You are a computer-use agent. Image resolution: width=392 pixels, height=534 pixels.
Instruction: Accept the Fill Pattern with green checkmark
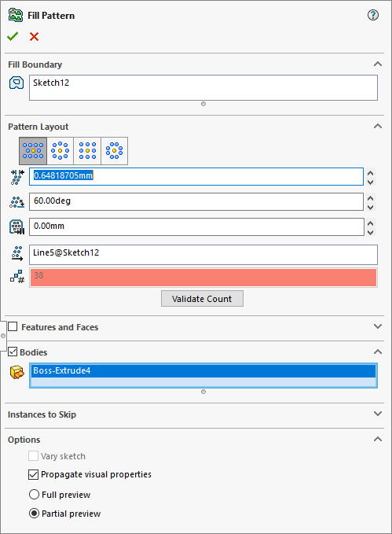pos(13,36)
